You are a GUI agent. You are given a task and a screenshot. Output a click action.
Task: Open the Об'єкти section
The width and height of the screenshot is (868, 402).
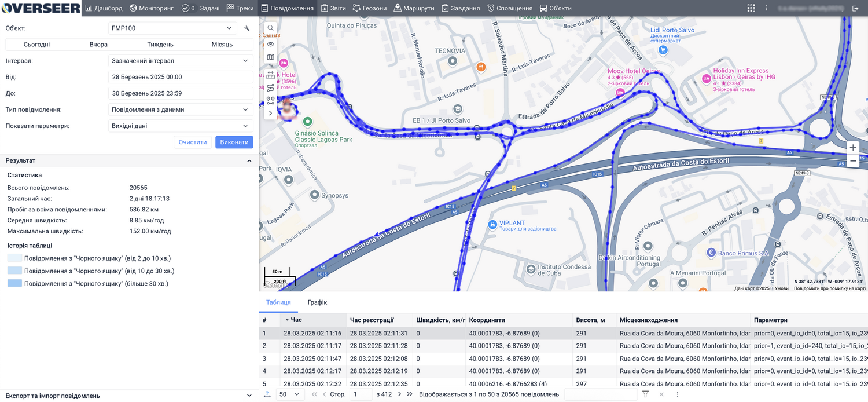556,8
